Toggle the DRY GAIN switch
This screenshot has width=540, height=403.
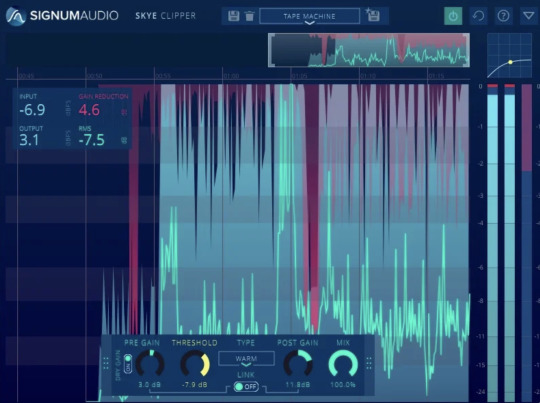click(128, 364)
